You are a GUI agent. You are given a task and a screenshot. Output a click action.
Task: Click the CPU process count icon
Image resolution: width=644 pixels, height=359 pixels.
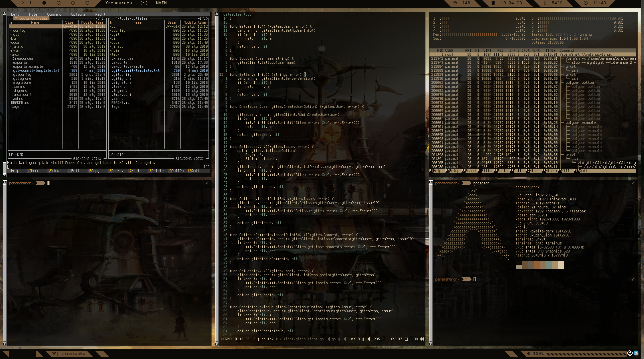pos(455,3)
